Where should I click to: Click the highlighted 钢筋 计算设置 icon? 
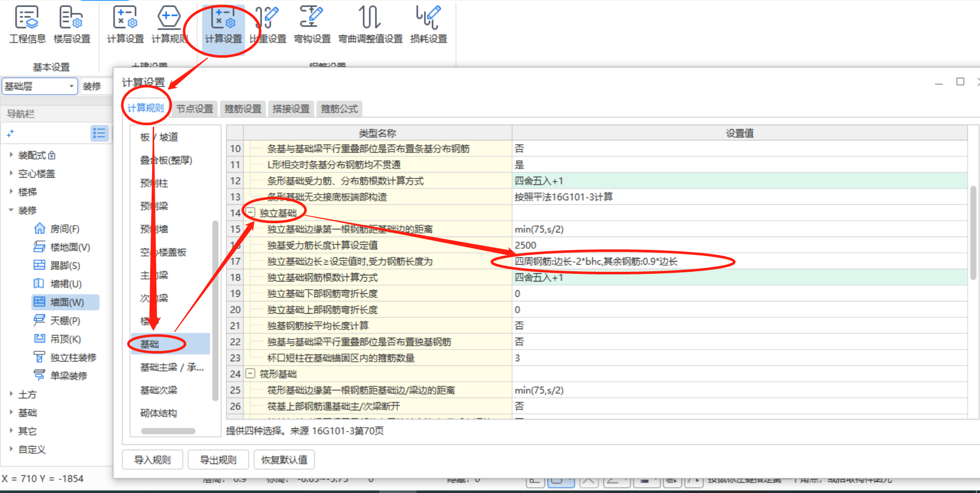[x=223, y=17]
